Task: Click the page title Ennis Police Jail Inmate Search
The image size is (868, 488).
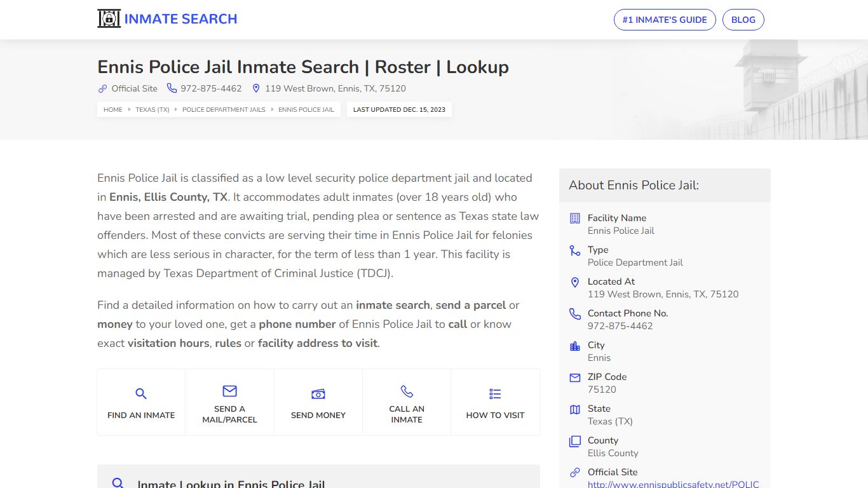Action: click(303, 67)
